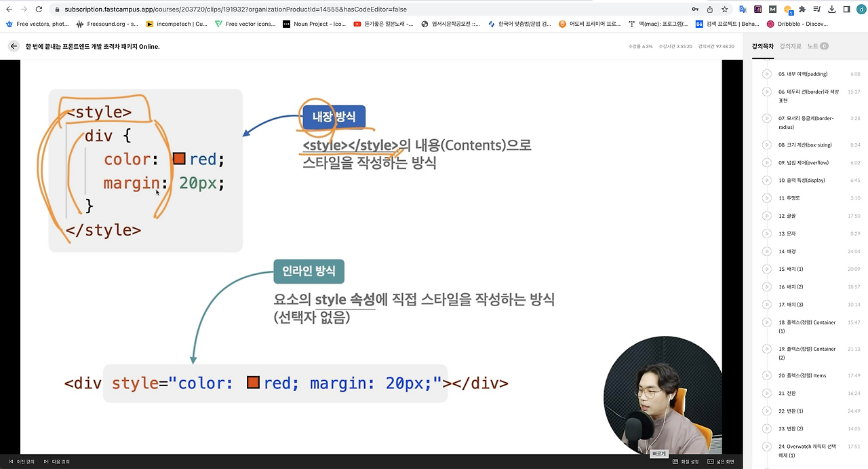The height and width of the screenshot is (469, 868).
Task: Toggle 넓은 화면 wide-screen mode
Action: (x=723, y=462)
